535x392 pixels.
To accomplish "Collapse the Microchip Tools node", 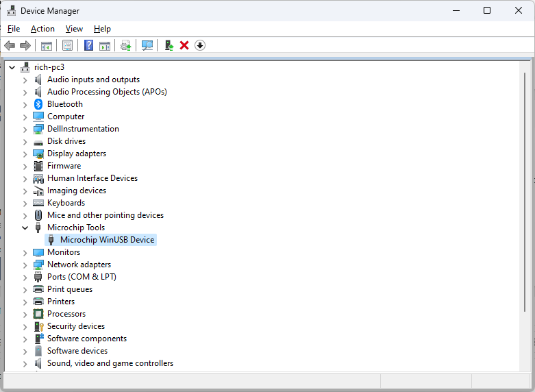I will [25, 228].
